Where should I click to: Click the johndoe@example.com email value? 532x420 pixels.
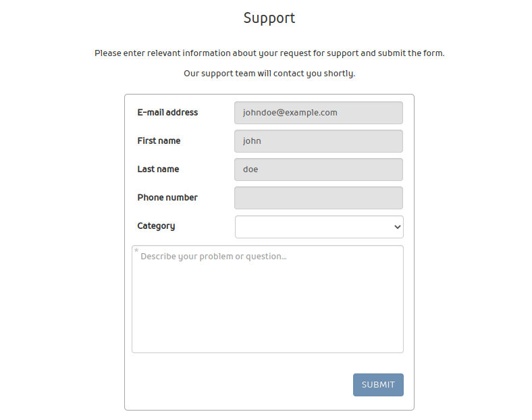coord(290,113)
